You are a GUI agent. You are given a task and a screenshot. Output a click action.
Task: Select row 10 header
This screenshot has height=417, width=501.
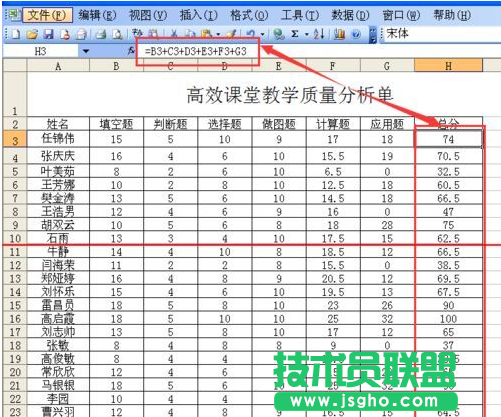pyautogui.click(x=15, y=238)
